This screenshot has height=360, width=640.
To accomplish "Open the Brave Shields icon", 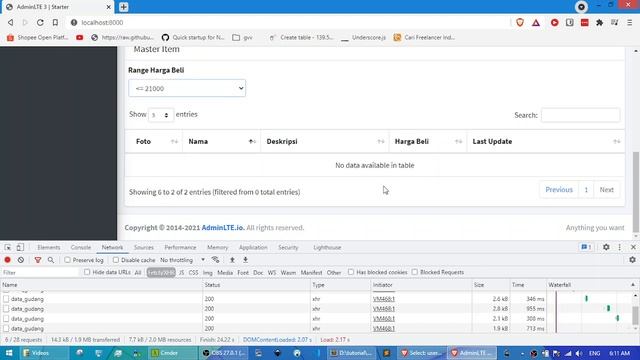I will tap(520, 22).
